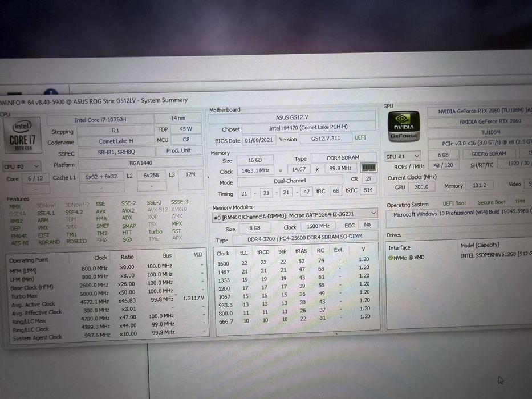The image size is (532, 399).
Task: Click the G512LV.311 BIOS version field
Action: coord(326,139)
